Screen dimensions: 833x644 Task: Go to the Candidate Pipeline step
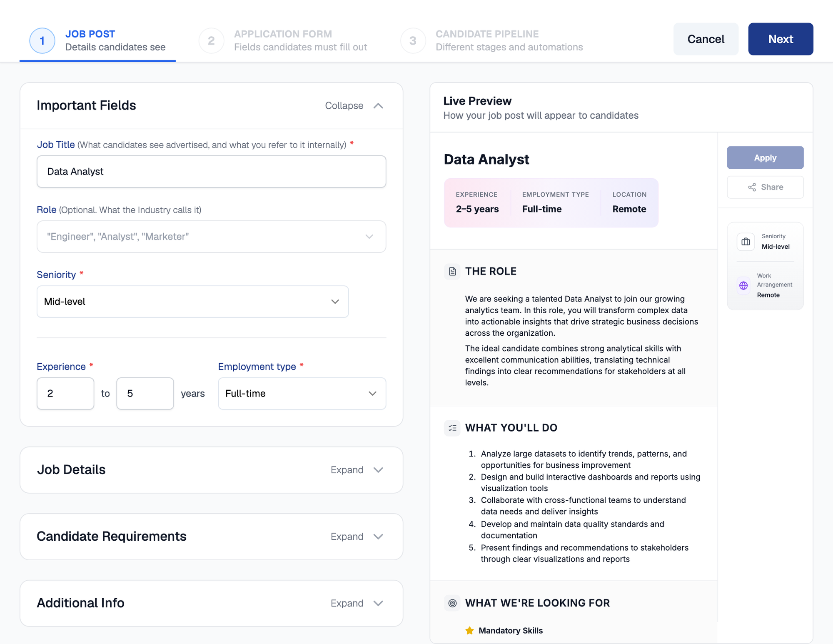[x=492, y=40]
